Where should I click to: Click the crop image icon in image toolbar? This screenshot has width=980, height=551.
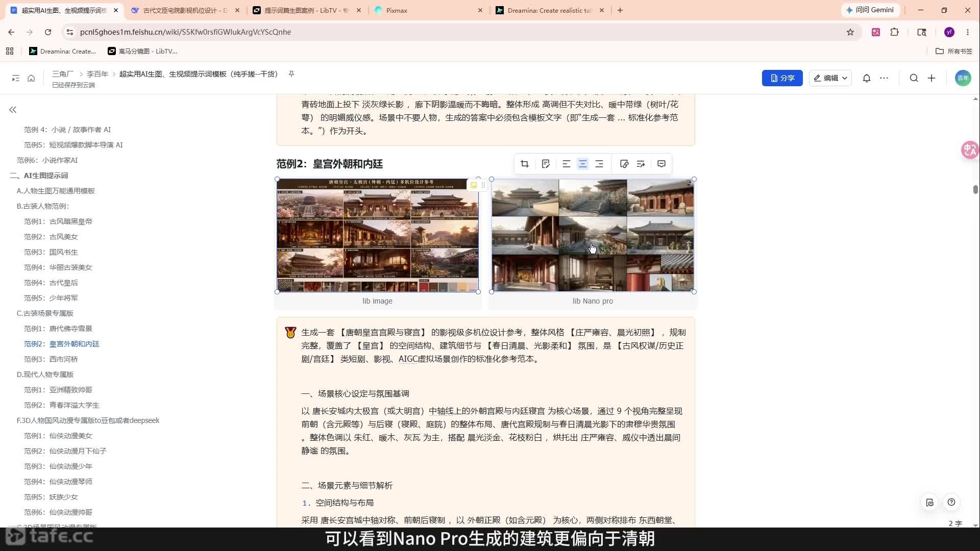pyautogui.click(x=524, y=164)
